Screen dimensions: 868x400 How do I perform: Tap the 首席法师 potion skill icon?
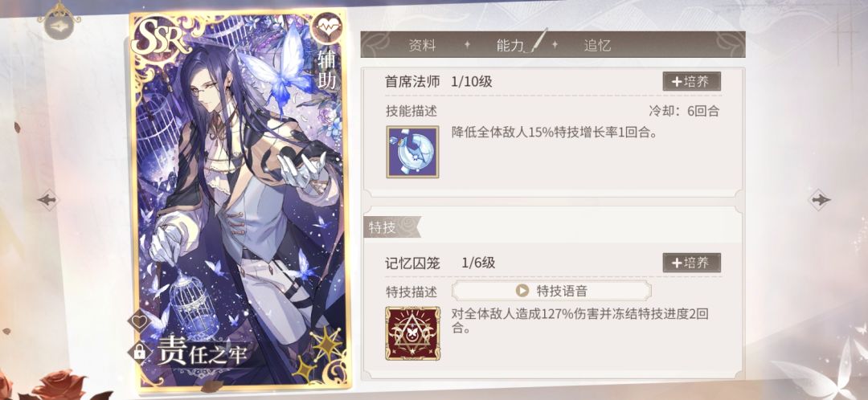pos(412,152)
